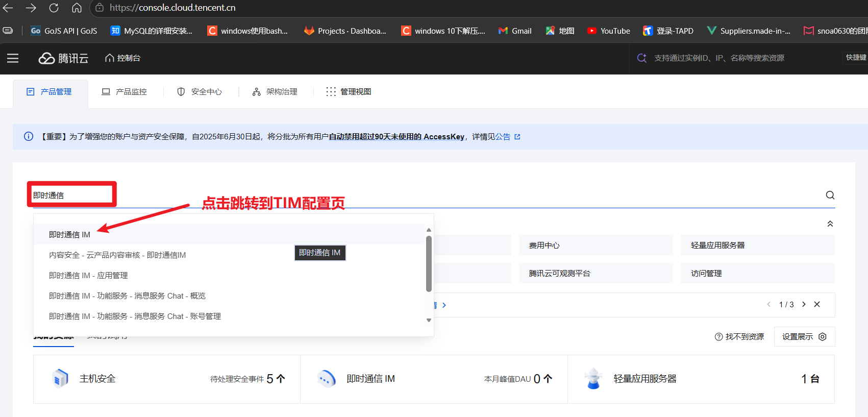Open windows 10下解压 bookmark

[443, 31]
